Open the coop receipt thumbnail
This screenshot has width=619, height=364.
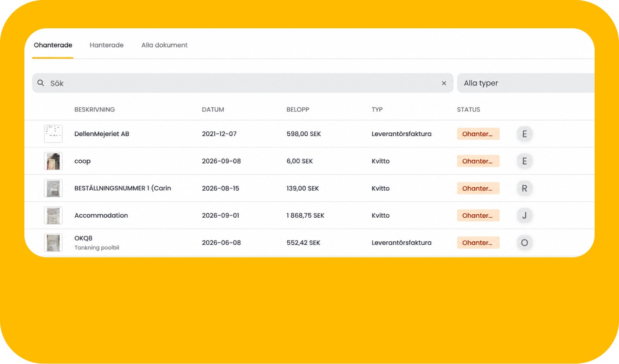(x=53, y=161)
